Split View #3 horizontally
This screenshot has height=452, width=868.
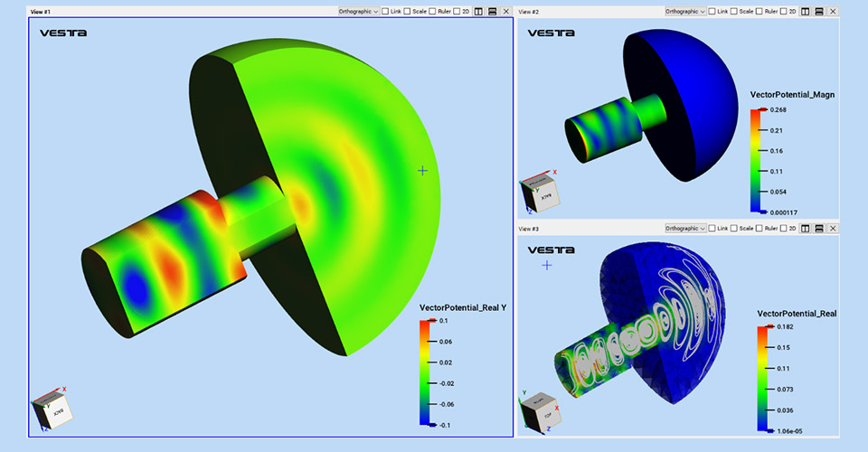pos(818,229)
